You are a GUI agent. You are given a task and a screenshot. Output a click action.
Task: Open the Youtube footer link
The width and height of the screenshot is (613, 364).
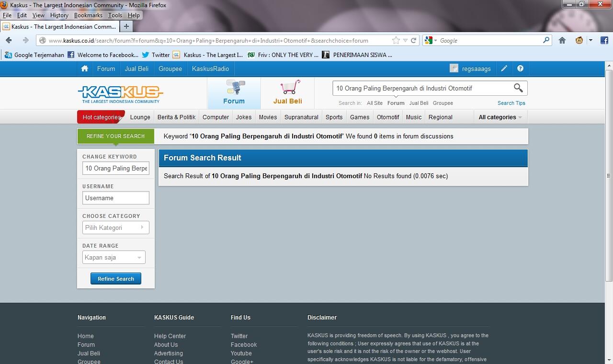(241, 353)
